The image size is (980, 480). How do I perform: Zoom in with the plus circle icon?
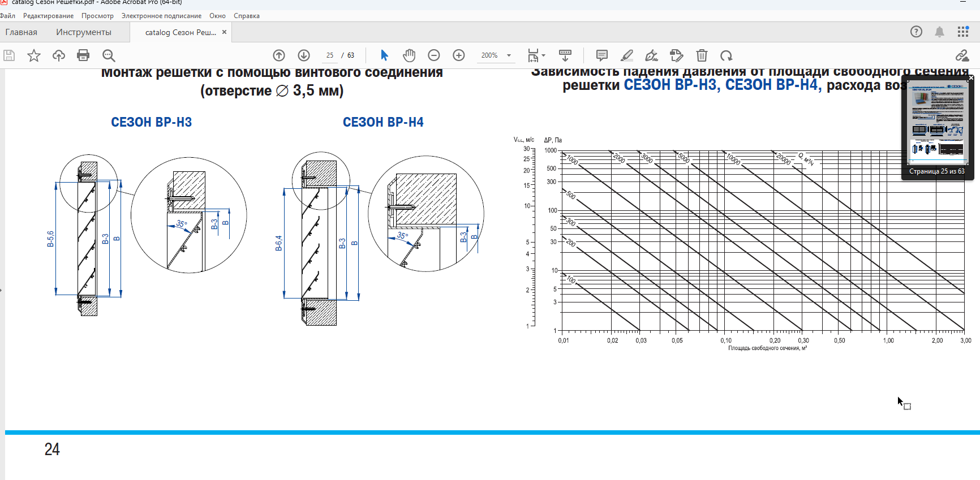(459, 55)
